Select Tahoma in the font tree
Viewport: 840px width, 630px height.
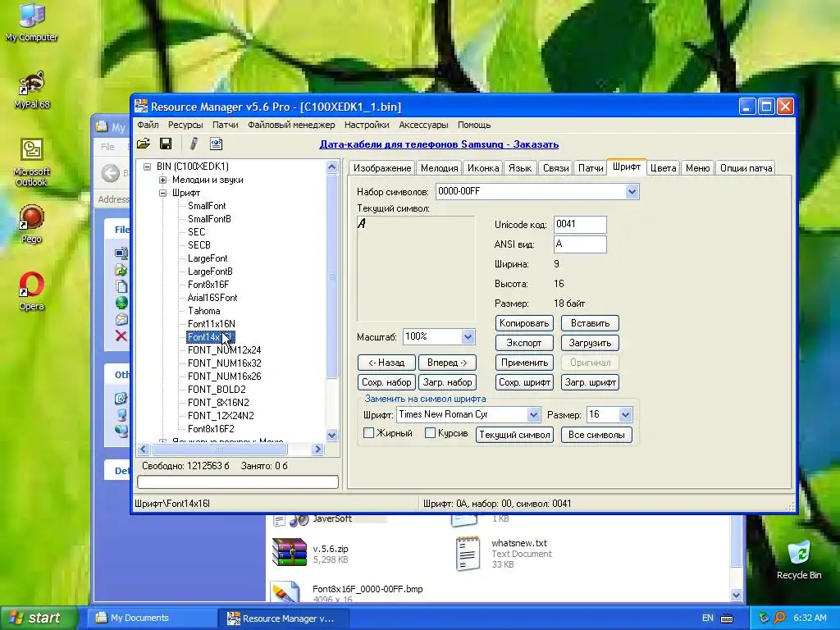pos(203,311)
